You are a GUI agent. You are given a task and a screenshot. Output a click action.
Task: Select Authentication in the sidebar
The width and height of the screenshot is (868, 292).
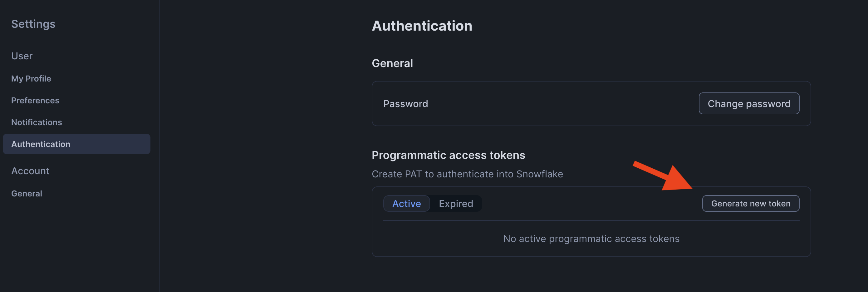pyautogui.click(x=41, y=144)
